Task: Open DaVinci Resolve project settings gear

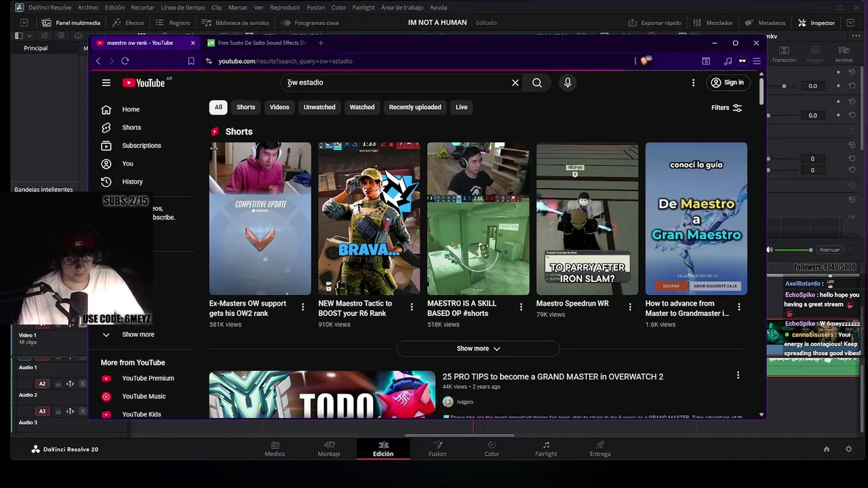Action: point(848,449)
